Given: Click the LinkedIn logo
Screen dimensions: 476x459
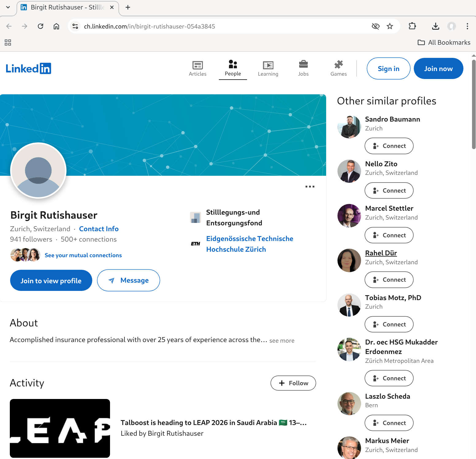Looking at the screenshot, I should pyautogui.click(x=29, y=69).
